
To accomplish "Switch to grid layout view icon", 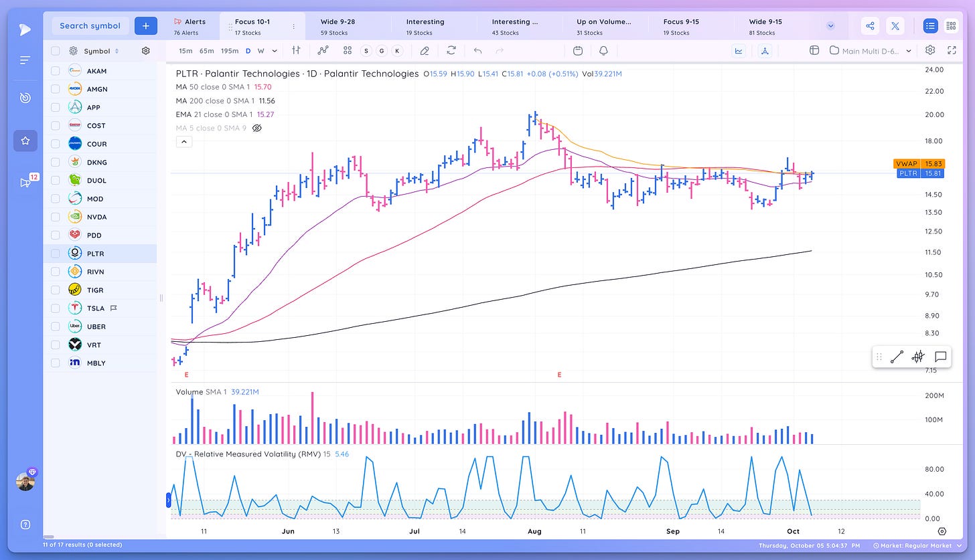I will pos(951,26).
